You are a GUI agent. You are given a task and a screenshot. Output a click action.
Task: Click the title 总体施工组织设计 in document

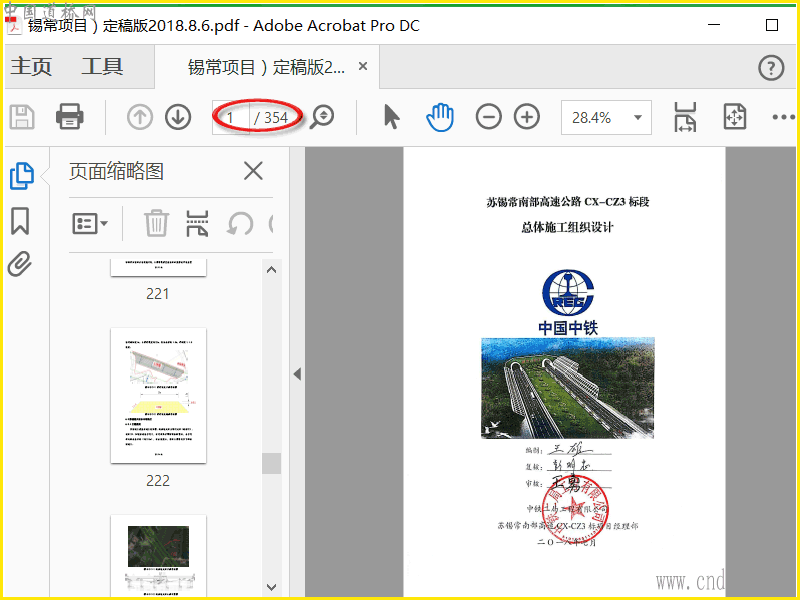tap(567, 227)
